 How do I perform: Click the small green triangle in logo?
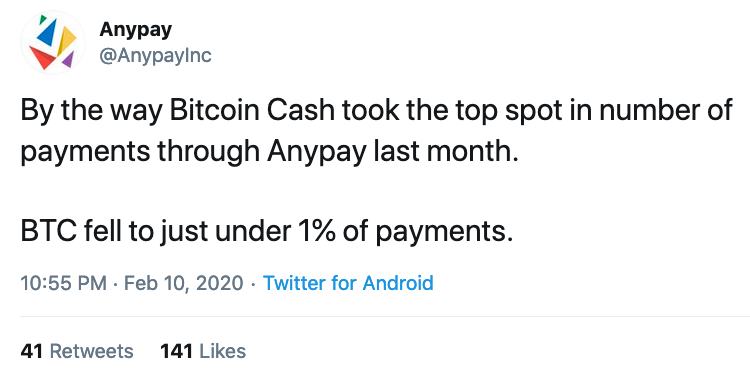click(43, 19)
